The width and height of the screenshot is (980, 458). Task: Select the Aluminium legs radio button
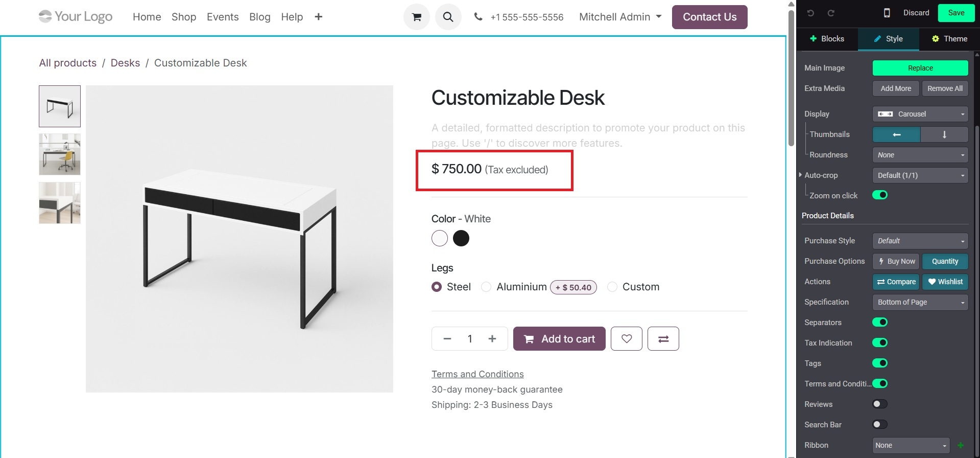coord(486,287)
